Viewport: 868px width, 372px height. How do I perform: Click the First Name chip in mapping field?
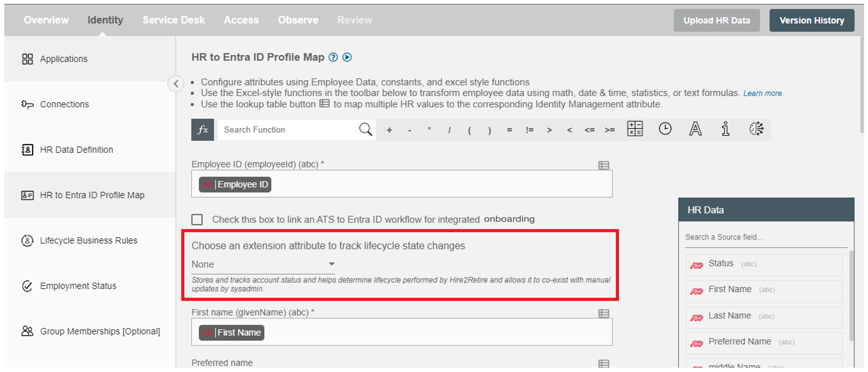pos(231,332)
